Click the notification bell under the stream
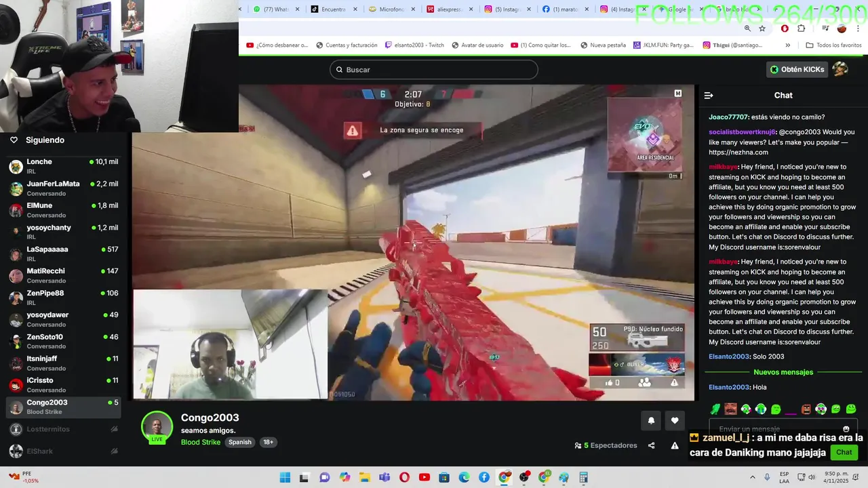868x488 pixels. (651, 420)
